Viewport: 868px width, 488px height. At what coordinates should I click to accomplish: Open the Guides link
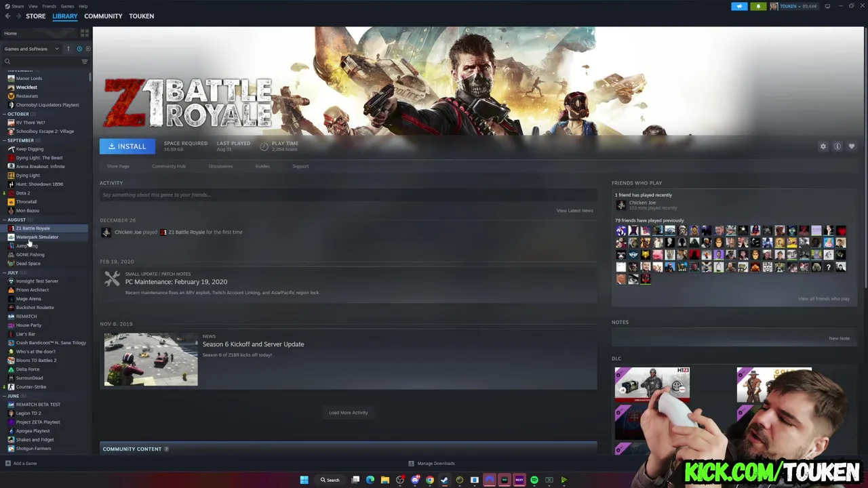[x=262, y=166]
